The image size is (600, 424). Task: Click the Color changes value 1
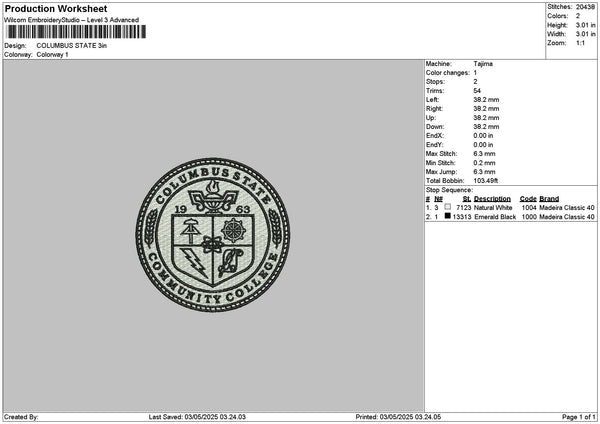pyautogui.click(x=475, y=73)
